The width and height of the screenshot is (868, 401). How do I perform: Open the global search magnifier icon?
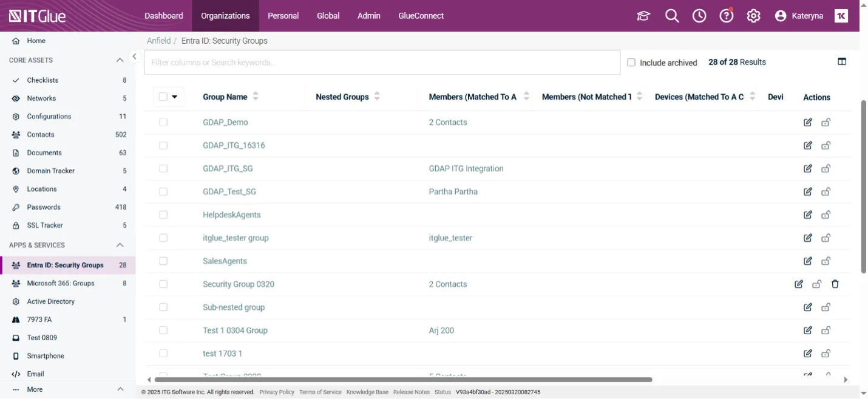click(671, 16)
